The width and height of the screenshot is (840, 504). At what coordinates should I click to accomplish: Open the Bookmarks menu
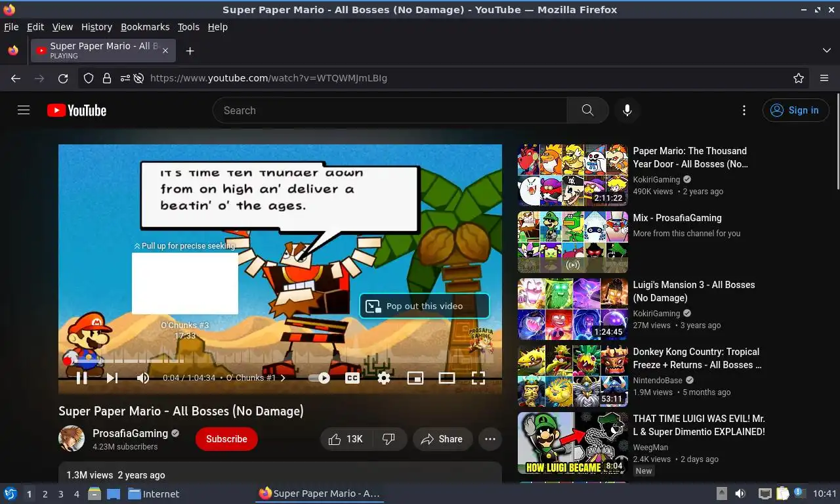click(145, 27)
